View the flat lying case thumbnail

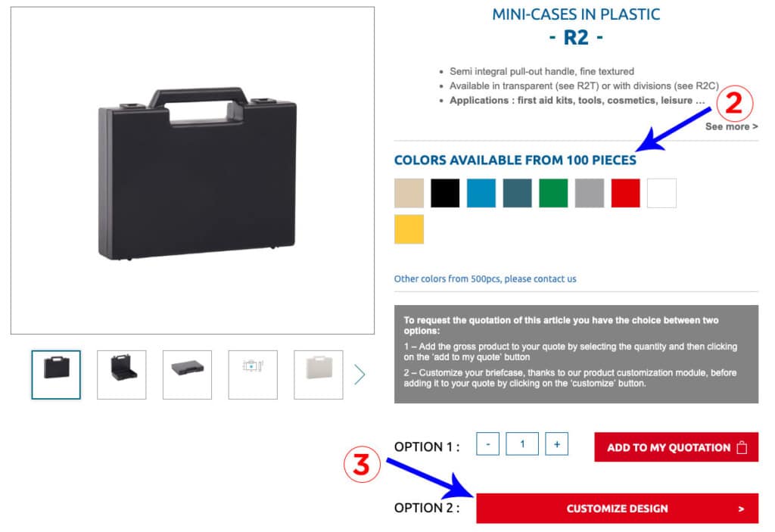pos(188,375)
